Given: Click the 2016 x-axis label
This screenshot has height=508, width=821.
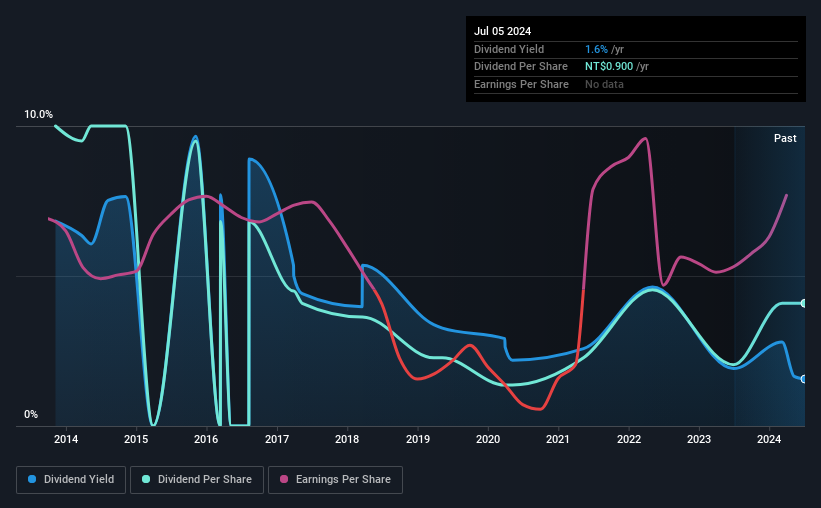Looking at the screenshot, I should tap(206, 439).
